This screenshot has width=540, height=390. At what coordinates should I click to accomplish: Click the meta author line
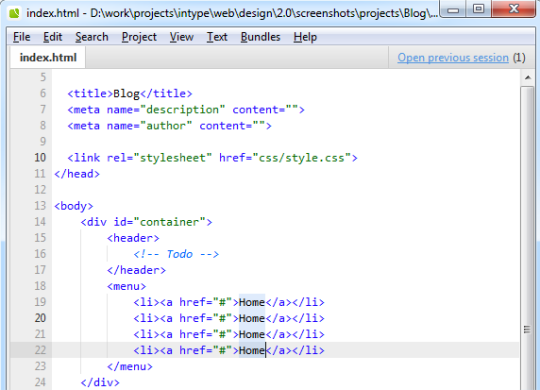click(169, 126)
